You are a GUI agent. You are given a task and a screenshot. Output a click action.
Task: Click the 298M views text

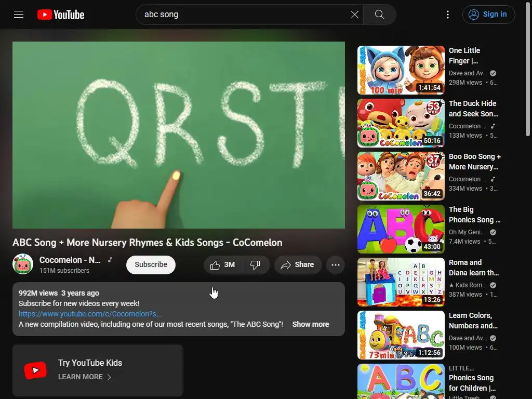[465, 83]
